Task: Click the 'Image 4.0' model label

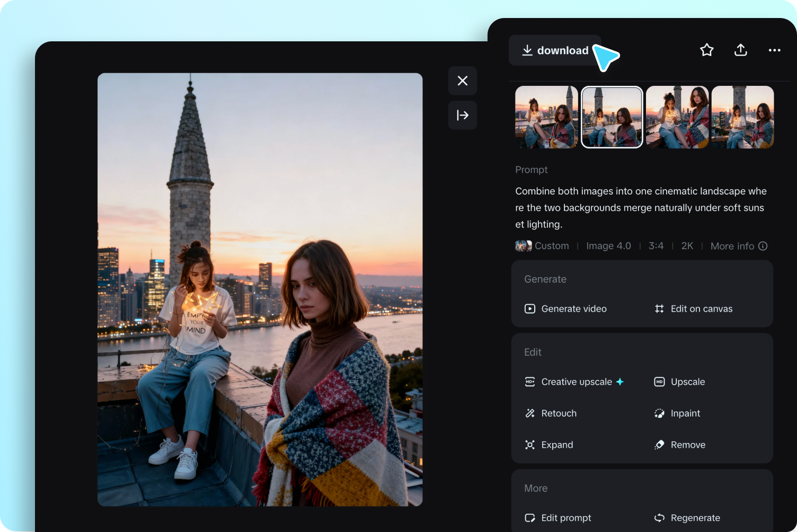Action: tap(608, 246)
